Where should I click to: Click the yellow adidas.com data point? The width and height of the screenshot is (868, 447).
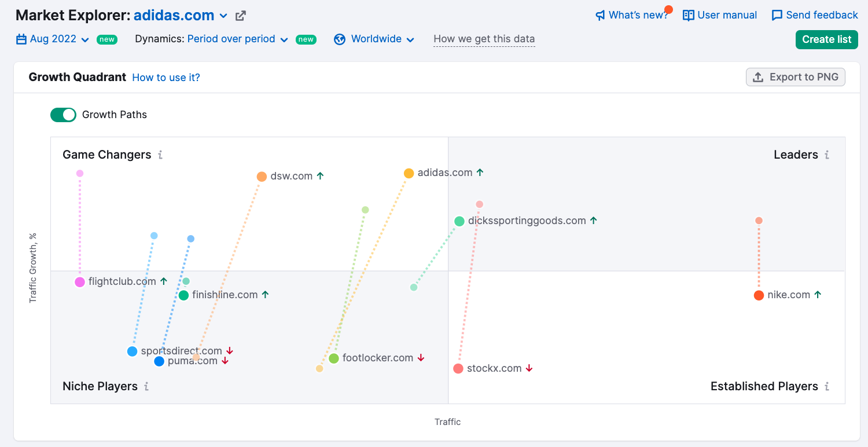(x=409, y=173)
